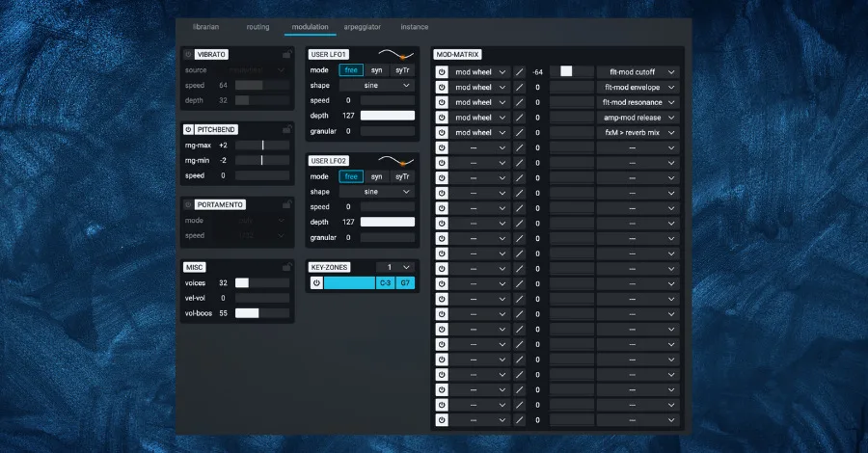Click the -64 amount value in mod-matrix
Image resolution: width=868 pixels, height=453 pixels.
click(x=537, y=72)
